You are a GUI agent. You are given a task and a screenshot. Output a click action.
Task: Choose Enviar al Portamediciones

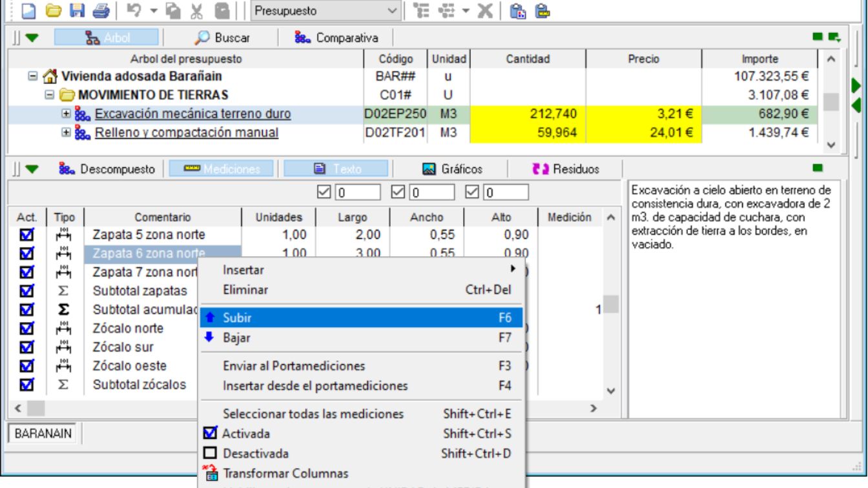pyautogui.click(x=361, y=366)
